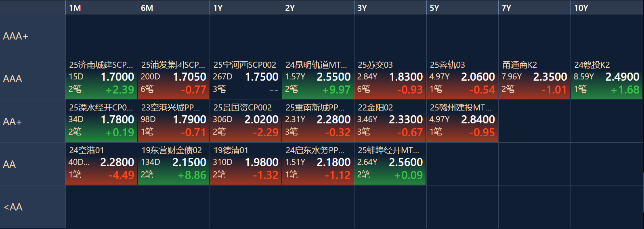Open the 25景国资CP002 bond cell
644x229 pixels.
[x=245, y=121]
